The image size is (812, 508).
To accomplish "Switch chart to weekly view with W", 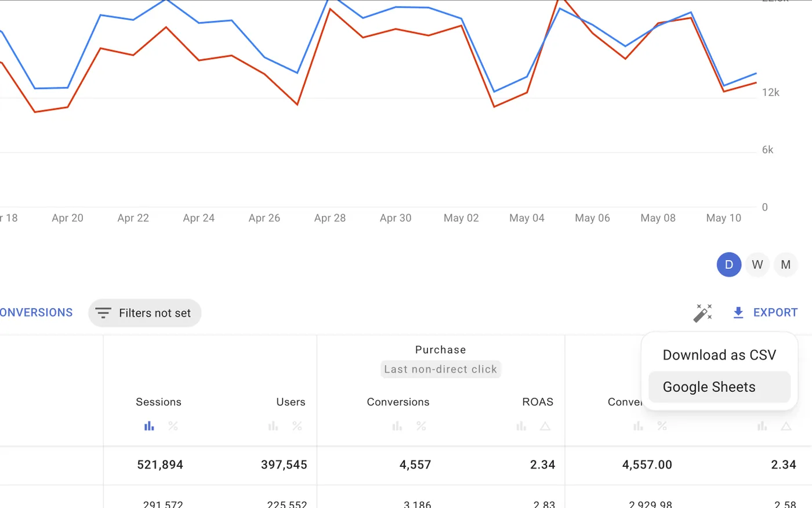I will 757,264.
